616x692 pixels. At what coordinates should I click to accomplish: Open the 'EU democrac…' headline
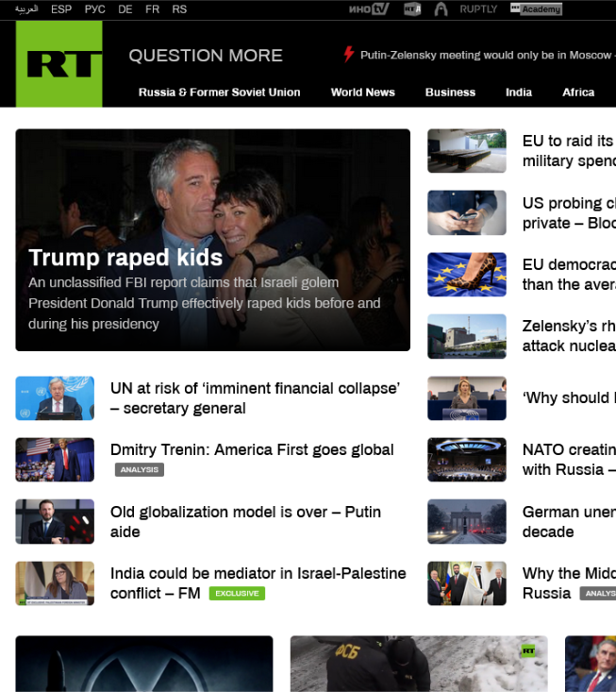point(569,274)
